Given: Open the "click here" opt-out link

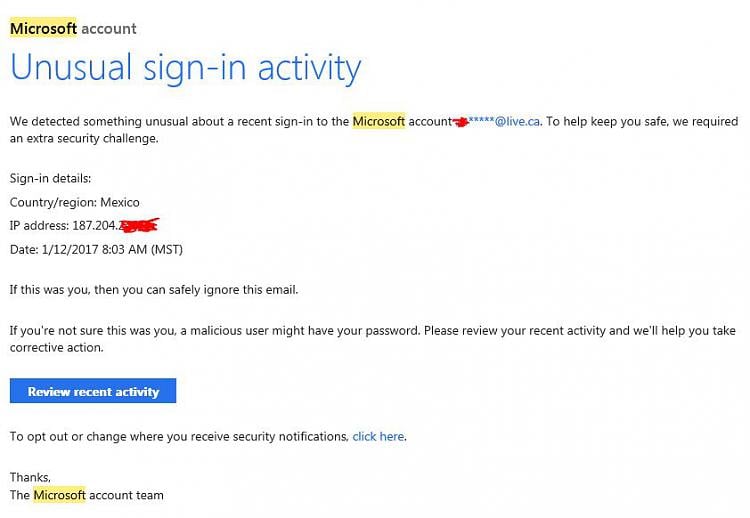Looking at the screenshot, I should coord(378,436).
